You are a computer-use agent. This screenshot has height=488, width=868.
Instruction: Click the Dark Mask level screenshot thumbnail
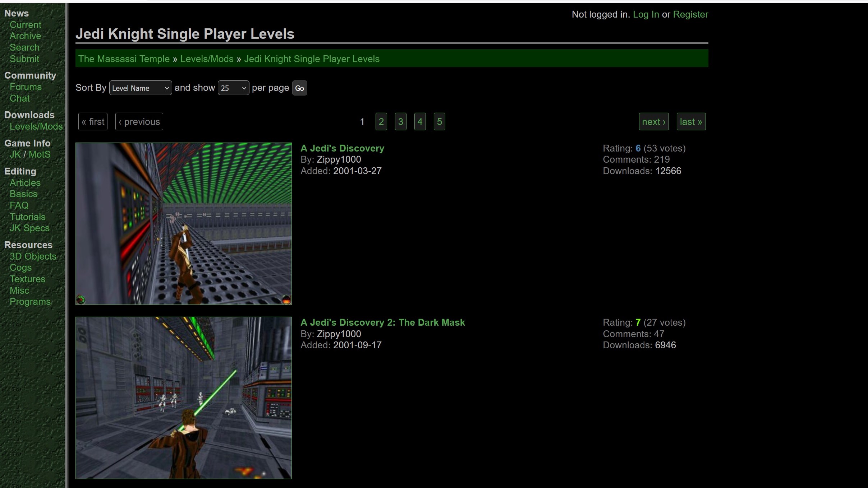(184, 398)
